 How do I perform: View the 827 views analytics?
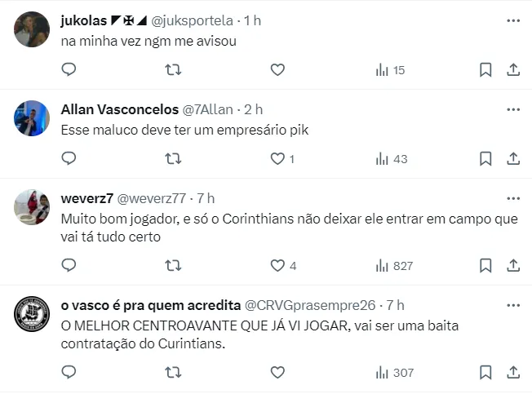(393, 265)
